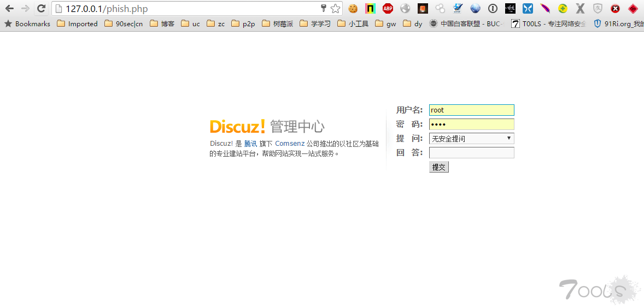Open the rainbow colored extension icon

tap(371, 8)
